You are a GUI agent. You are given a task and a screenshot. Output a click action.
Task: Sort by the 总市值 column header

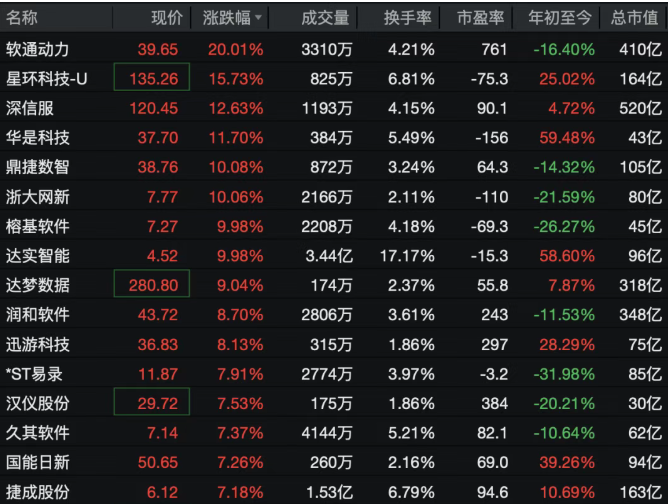click(x=634, y=18)
